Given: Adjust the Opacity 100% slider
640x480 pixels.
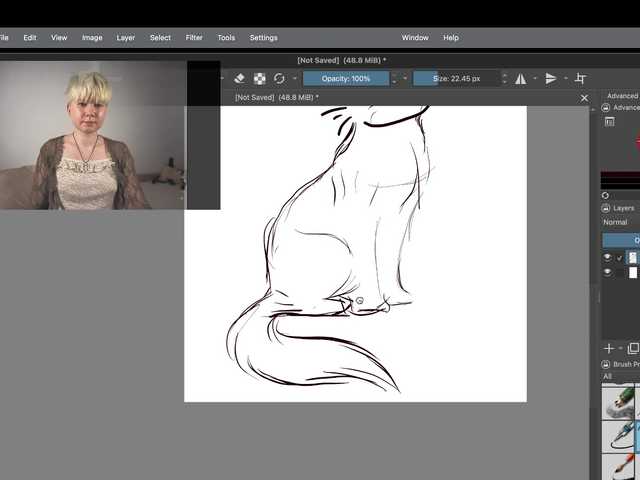Looking at the screenshot, I should 346,78.
